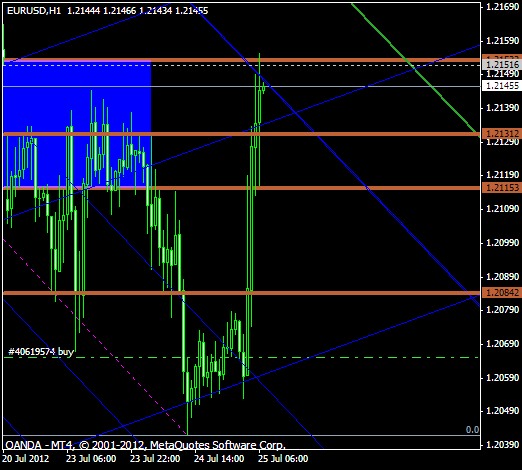The width and height of the screenshot is (522, 470).
Task: Click the 1.20390 price scale value
Action: [x=502, y=445]
